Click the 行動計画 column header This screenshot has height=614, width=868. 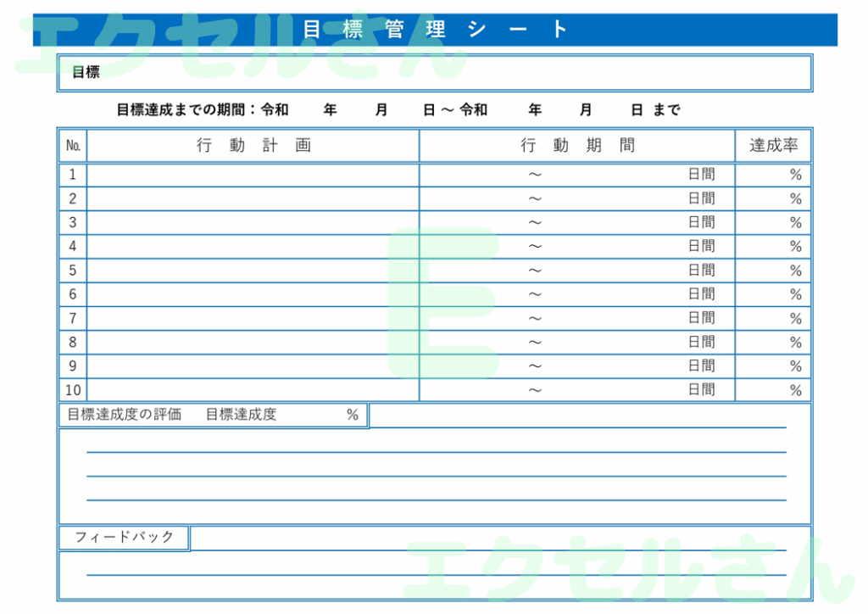254,145
